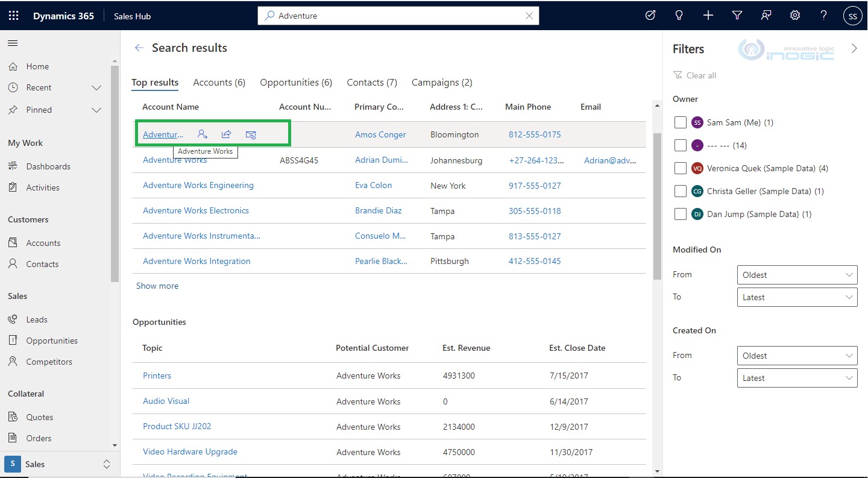
Task: Open the waffle app launcher menu
Action: tap(13, 15)
